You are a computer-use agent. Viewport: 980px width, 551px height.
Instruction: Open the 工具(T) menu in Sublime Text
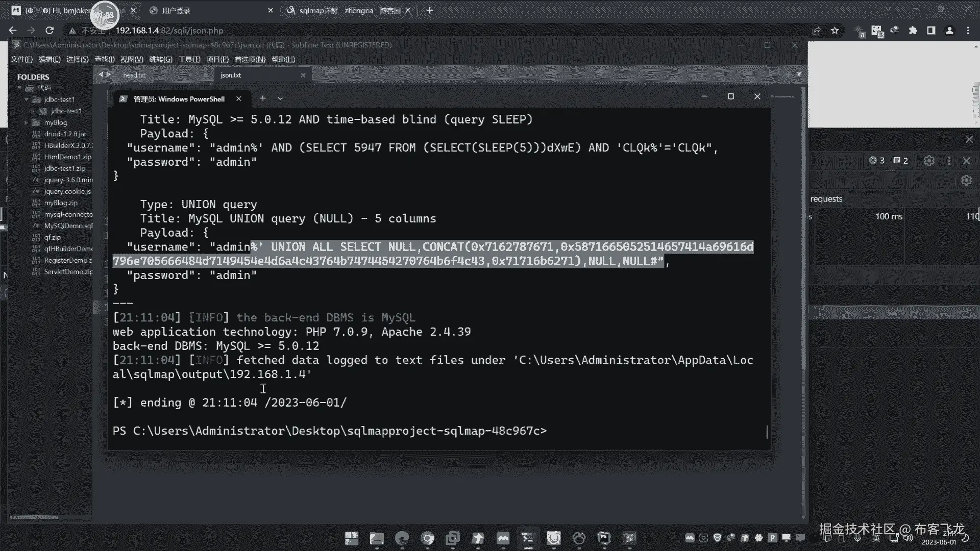(x=189, y=59)
